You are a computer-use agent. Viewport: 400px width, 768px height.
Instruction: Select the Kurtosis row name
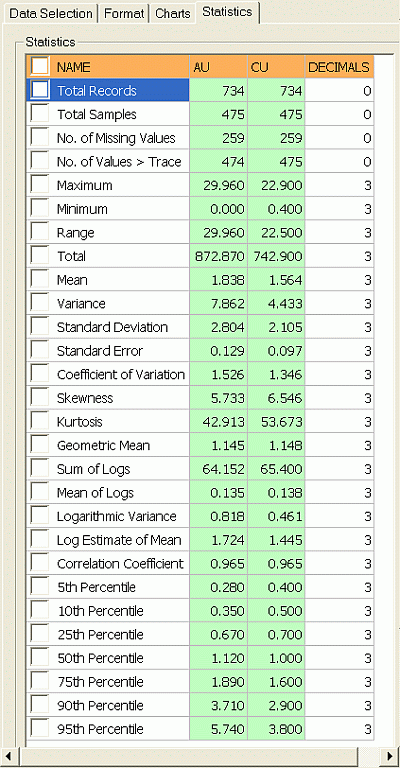tap(80, 422)
